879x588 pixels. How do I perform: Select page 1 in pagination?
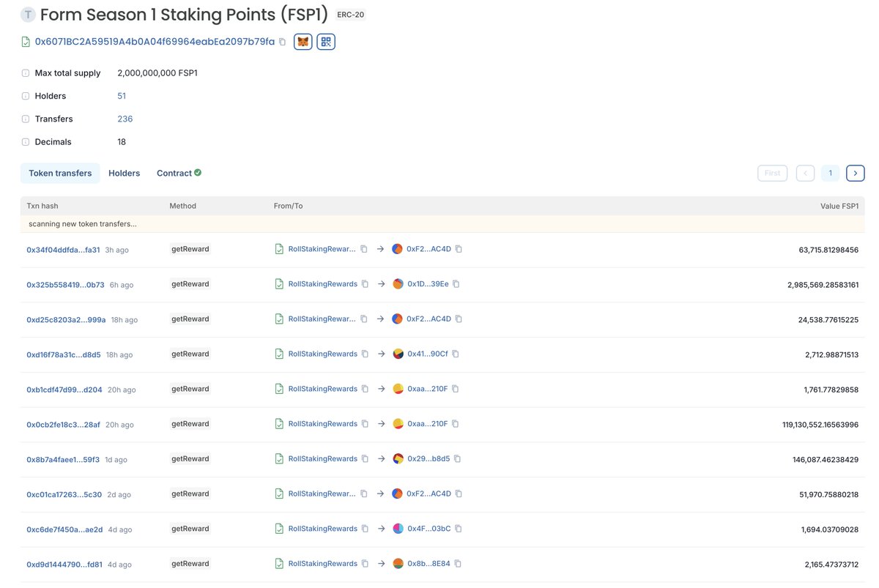[830, 174]
